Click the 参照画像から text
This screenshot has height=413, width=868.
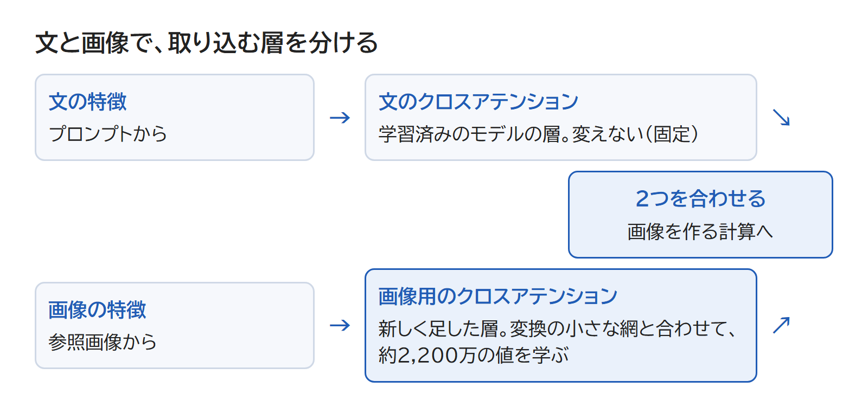(x=103, y=342)
